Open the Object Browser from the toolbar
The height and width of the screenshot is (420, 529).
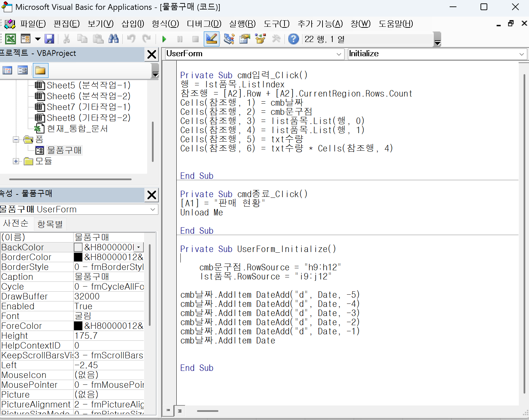[260, 39]
